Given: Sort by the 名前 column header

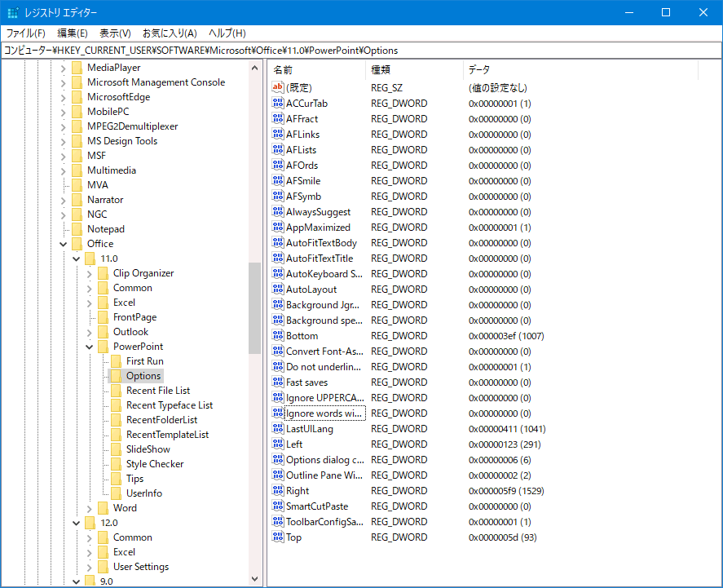Looking at the screenshot, I should (x=317, y=69).
